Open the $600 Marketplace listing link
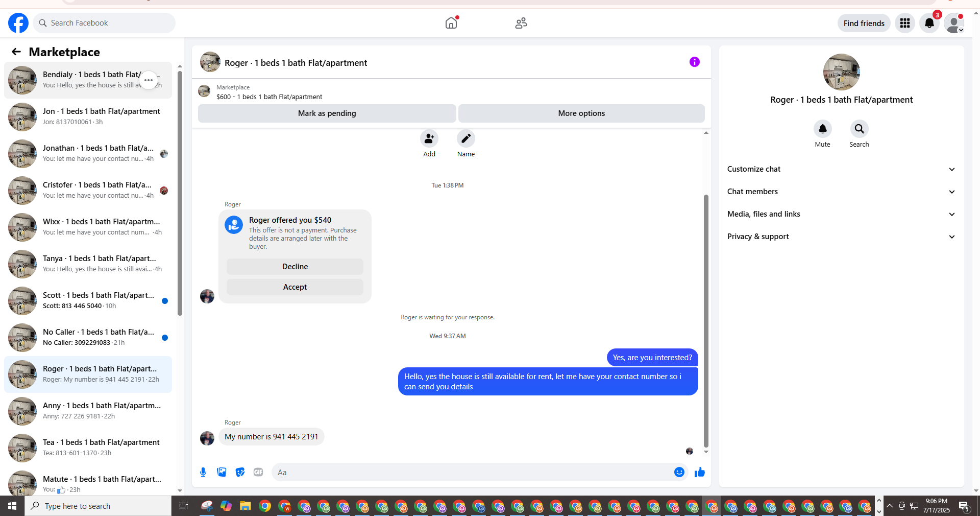This screenshot has width=980, height=516. [269, 97]
